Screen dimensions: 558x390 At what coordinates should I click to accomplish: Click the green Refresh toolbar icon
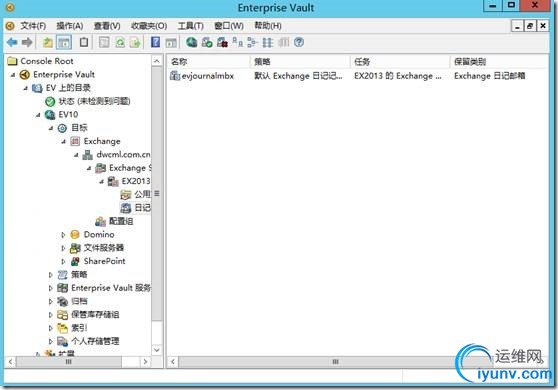click(x=120, y=43)
